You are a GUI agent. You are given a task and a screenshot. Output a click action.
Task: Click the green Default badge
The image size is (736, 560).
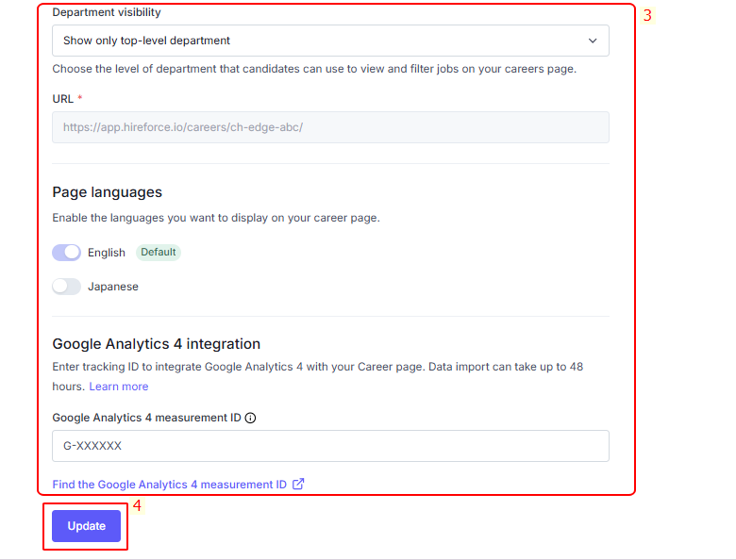coord(159,253)
